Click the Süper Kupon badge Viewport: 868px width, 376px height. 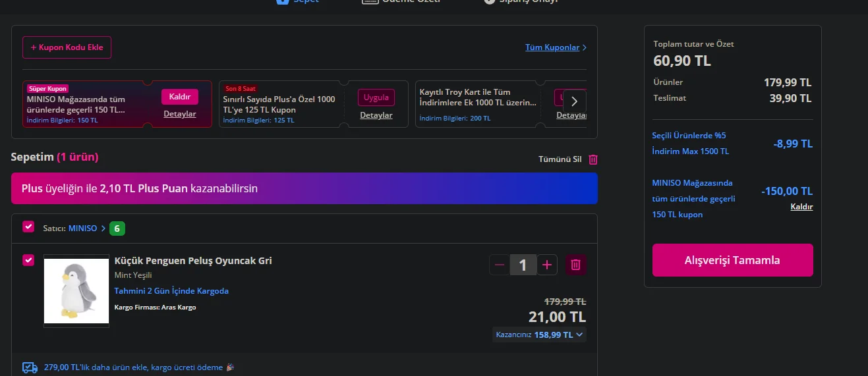(x=47, y=88)
